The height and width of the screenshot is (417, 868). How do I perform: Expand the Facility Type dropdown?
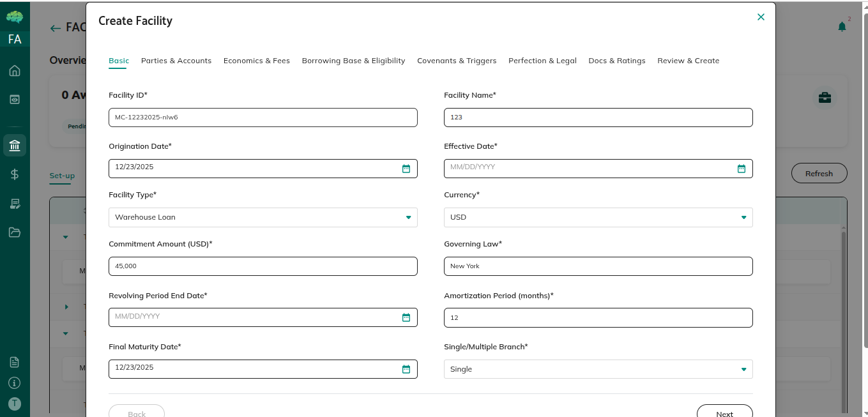click(263, 217)
